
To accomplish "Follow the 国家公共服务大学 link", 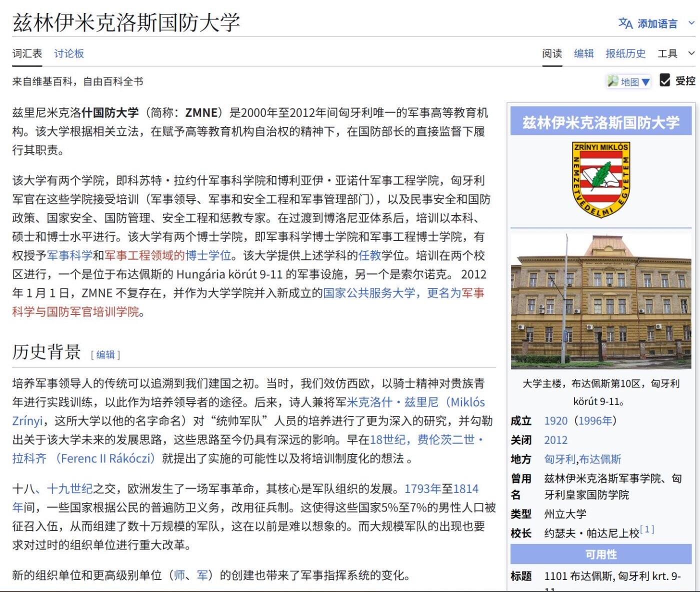I will coord(368,293).
